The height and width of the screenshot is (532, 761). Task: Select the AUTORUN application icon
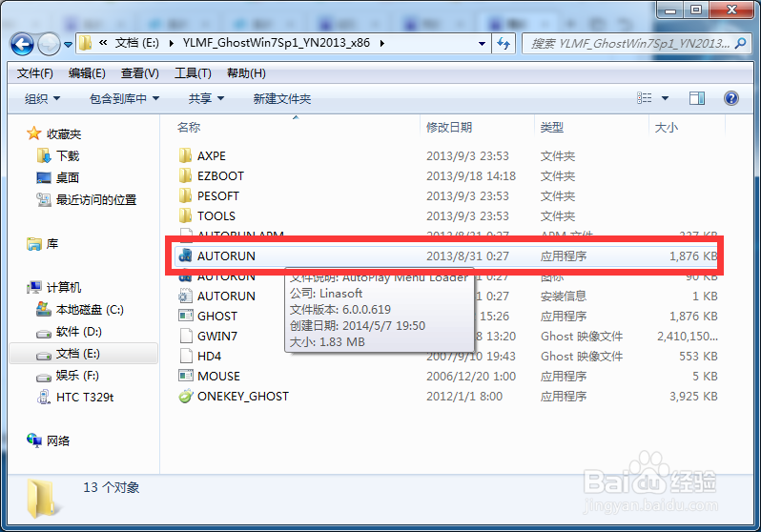tap(185, 256)
